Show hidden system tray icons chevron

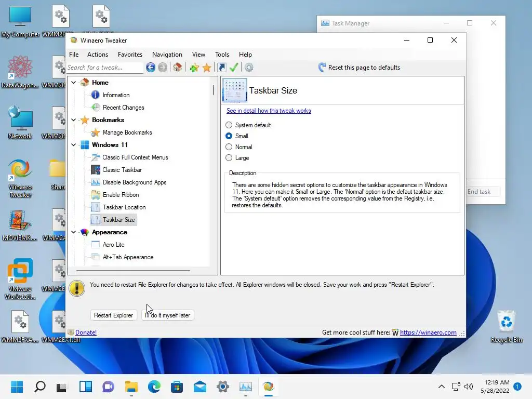point(442,387)
